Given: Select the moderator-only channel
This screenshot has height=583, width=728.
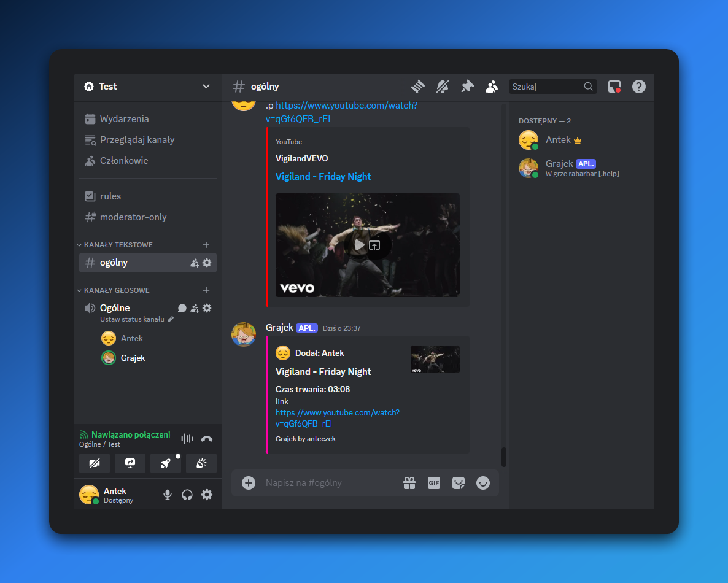Looking at the screenshot, I should 148,217.
